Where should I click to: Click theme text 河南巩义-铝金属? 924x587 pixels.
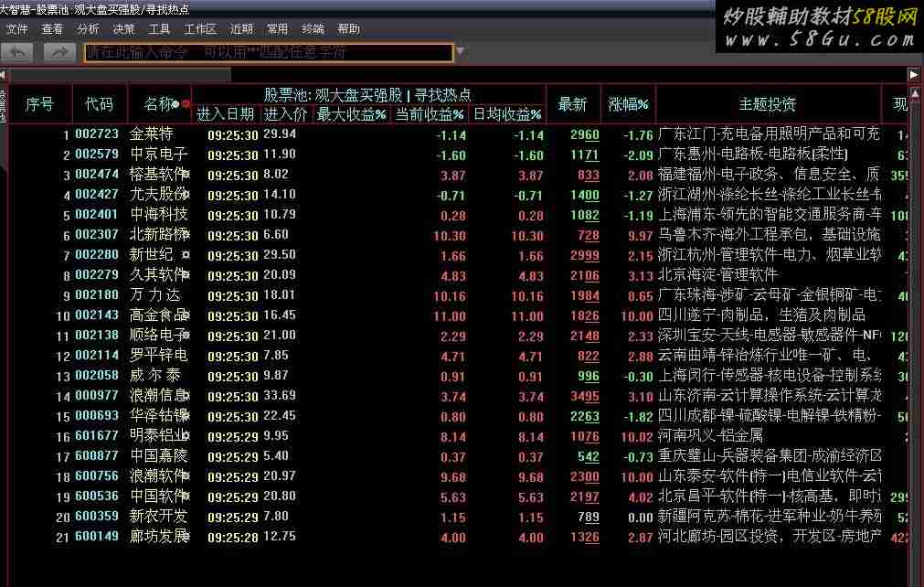(710, 435)
